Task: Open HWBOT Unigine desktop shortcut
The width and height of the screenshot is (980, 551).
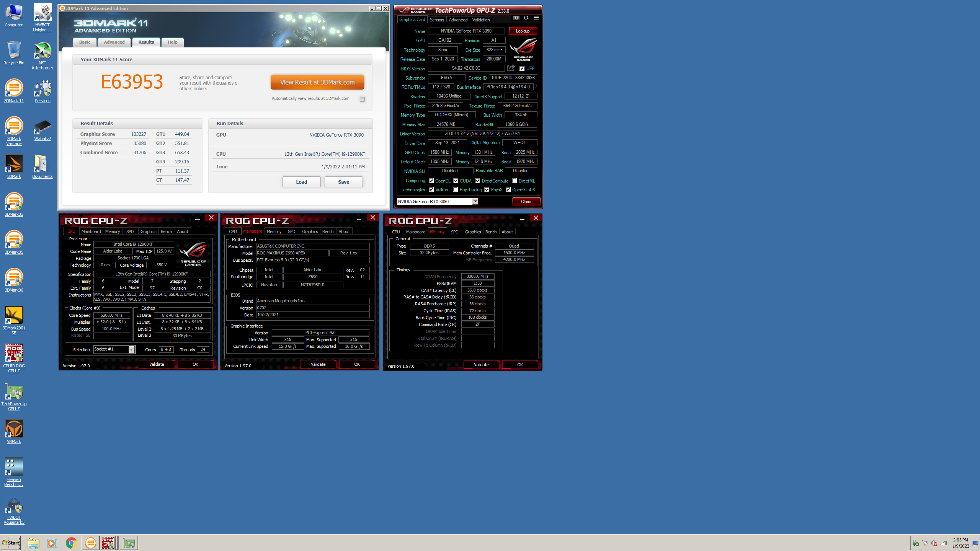Action: tap(42, 18)
